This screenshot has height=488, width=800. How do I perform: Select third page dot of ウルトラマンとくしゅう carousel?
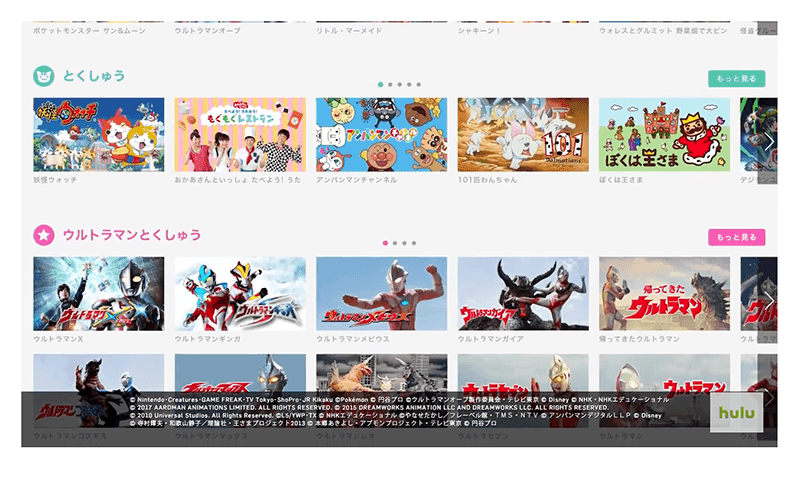405,243
